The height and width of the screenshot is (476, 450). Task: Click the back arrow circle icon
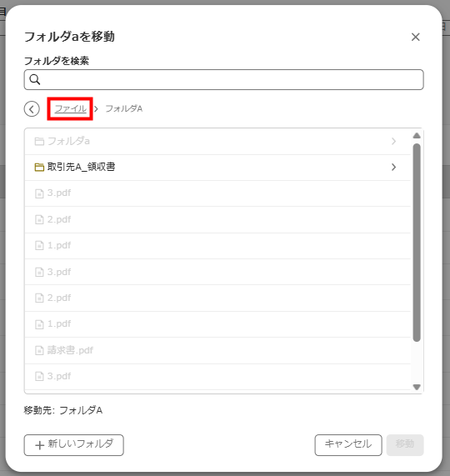click(x=32, y=108)
